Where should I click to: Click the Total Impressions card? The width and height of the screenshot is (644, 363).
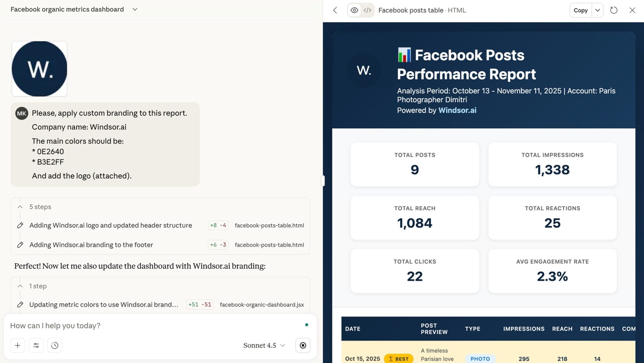pyautogui.click(x=552, y=164)
